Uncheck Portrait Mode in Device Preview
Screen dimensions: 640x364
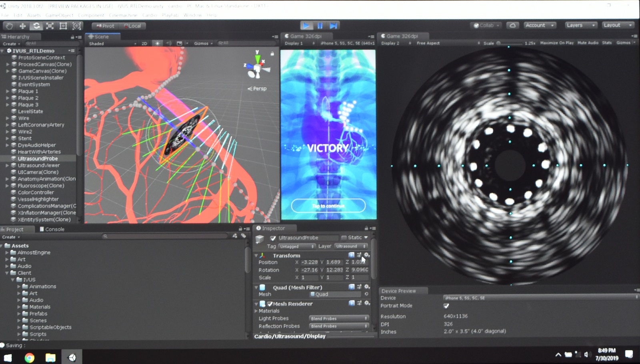(446, 306)
